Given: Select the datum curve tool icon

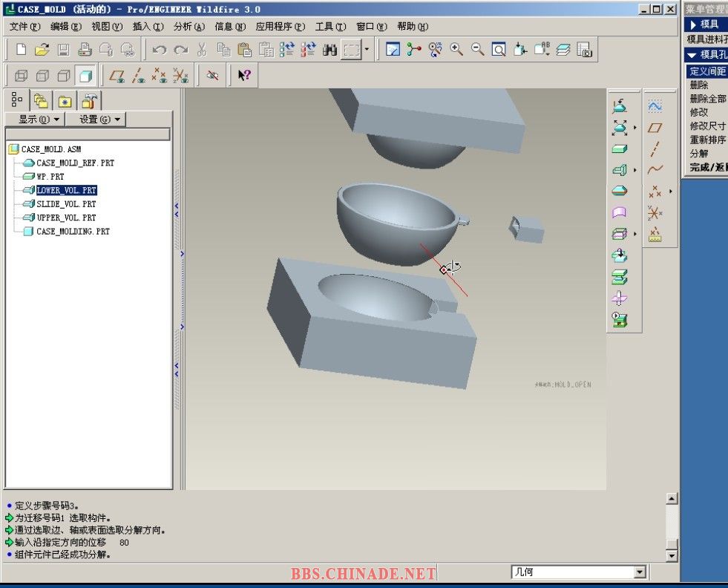Looking at the screenshot, I should click(655, 170).
